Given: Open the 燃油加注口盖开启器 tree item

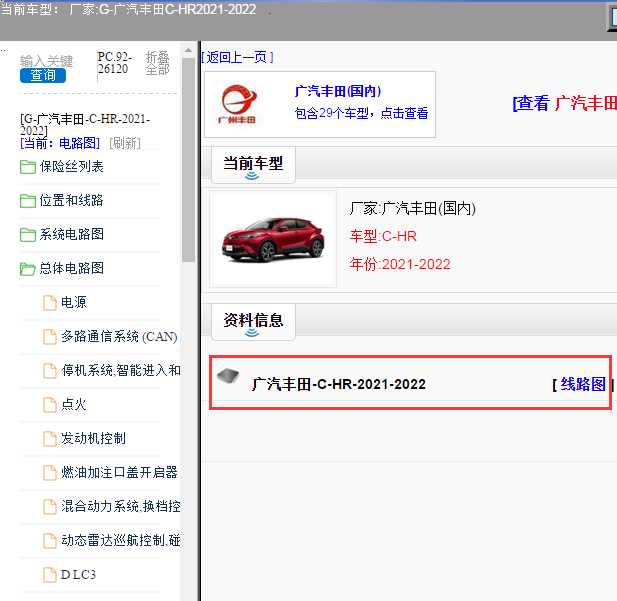Looking at the screenshot, I should (x=119, y=472).
